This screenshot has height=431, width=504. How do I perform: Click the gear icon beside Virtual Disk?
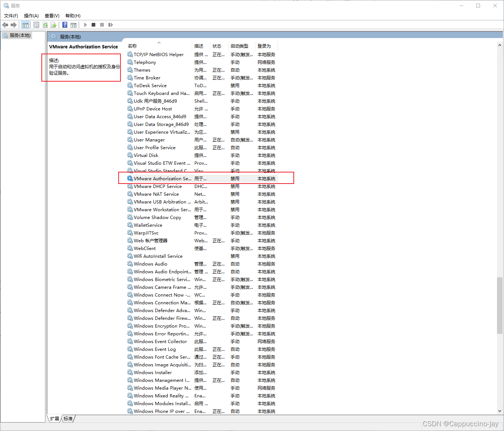coord(130,155)
